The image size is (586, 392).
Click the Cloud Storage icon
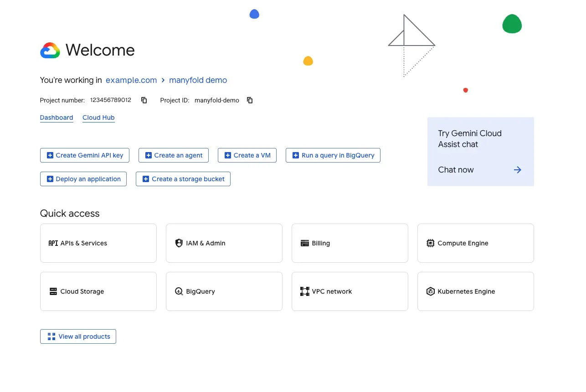tap(53, 291)
